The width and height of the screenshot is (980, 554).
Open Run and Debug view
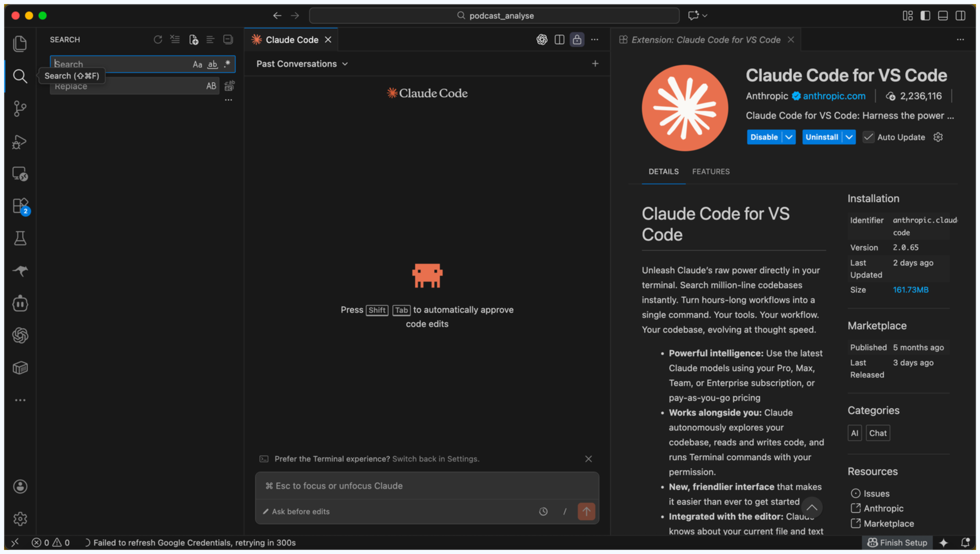20,142
